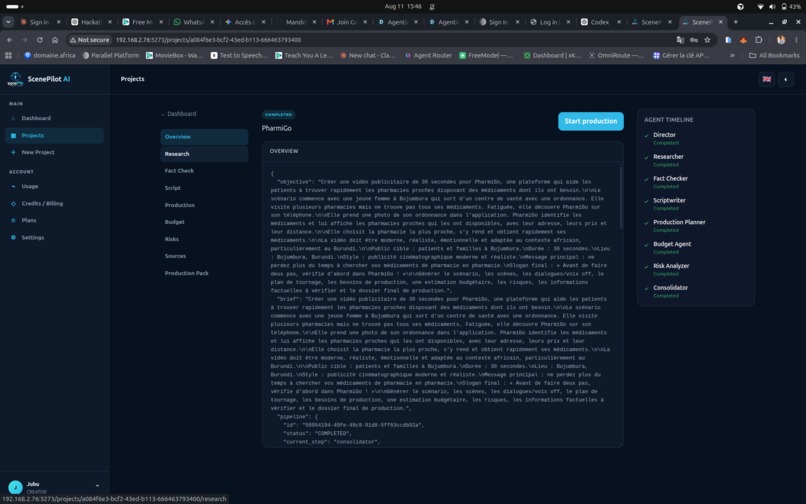This screenshot has width=806, height=504.
Task: Open the Extensions puzzle icon
Action: click(759, 40)
